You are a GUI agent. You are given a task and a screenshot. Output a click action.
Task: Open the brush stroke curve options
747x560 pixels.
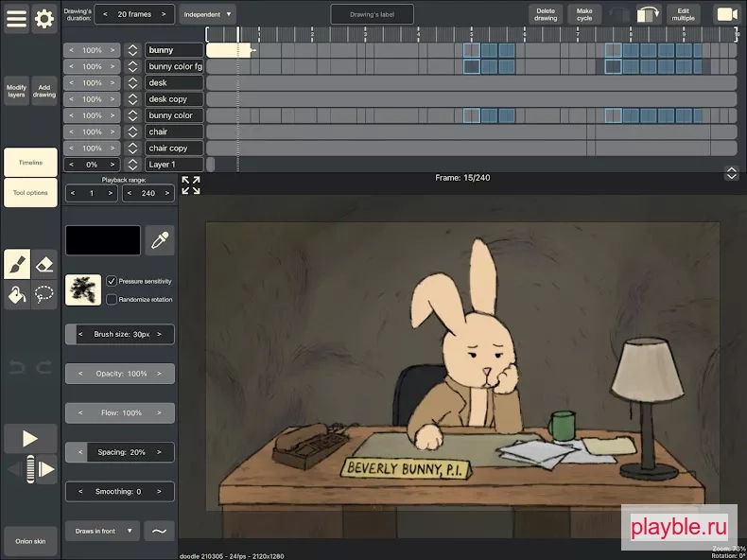159,531
